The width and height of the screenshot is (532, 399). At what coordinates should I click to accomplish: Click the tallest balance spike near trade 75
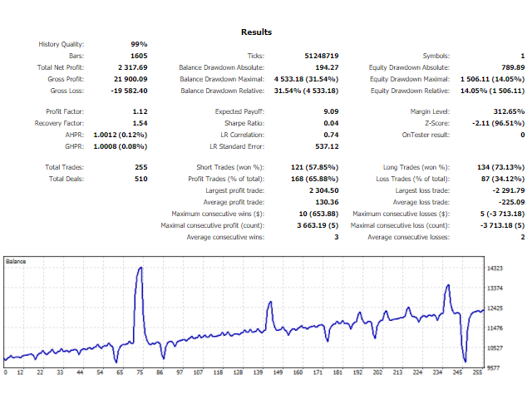point(140,268)
